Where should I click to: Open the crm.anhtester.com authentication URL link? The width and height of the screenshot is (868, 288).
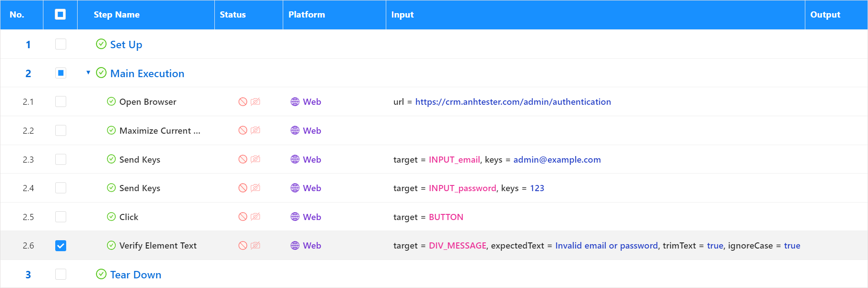[x=513, y=102]
